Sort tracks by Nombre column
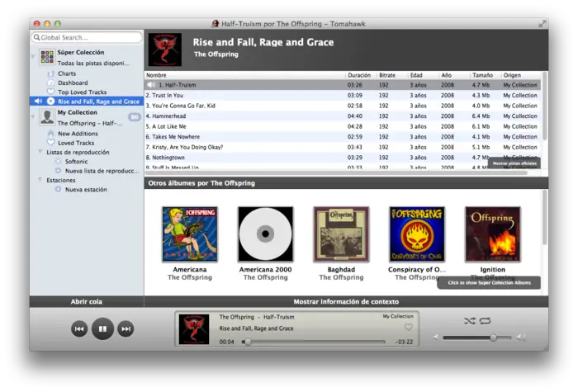 (x=245, y=75)
